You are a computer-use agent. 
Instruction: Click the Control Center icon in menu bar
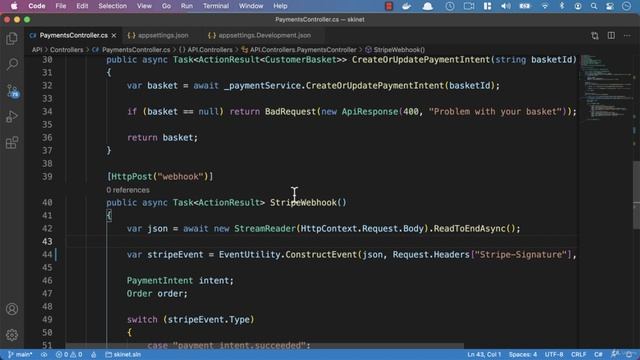(610, 6)
